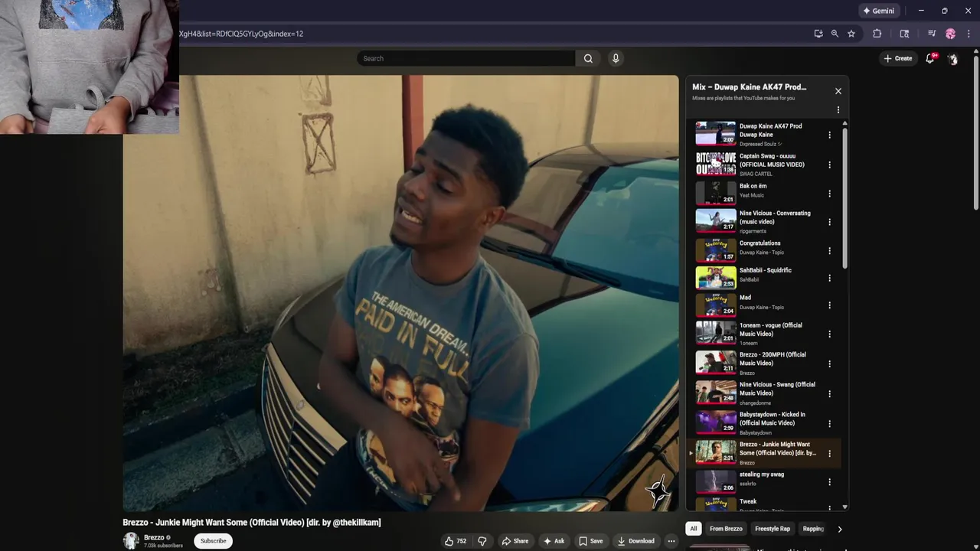The width and height of the screenshot is (980, 551).
Task: Share the Brezzo video
Action: click(515, 541)
